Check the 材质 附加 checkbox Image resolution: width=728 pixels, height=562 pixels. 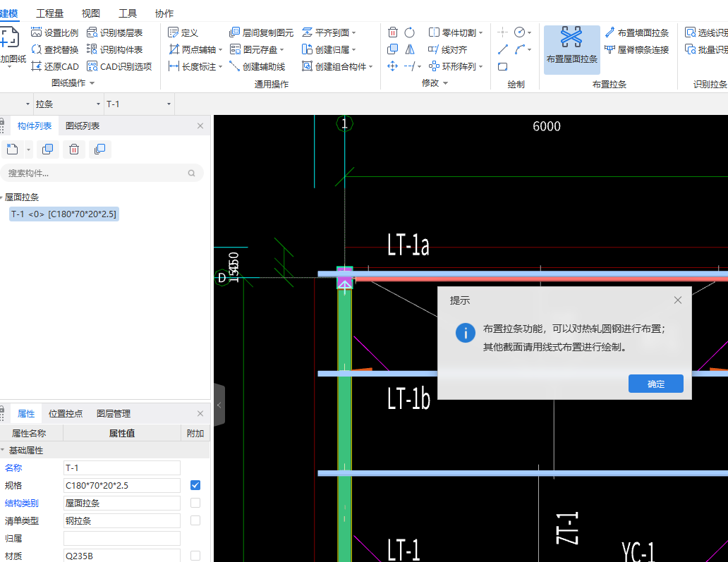click(x=195, y=556)
